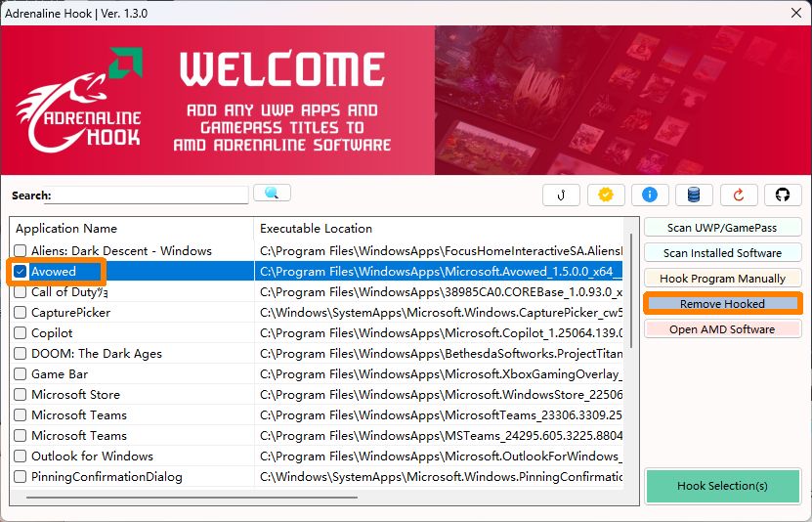Click the 'Copilot' application name
Screen dimensions: 812x522
tap(52, 333)
